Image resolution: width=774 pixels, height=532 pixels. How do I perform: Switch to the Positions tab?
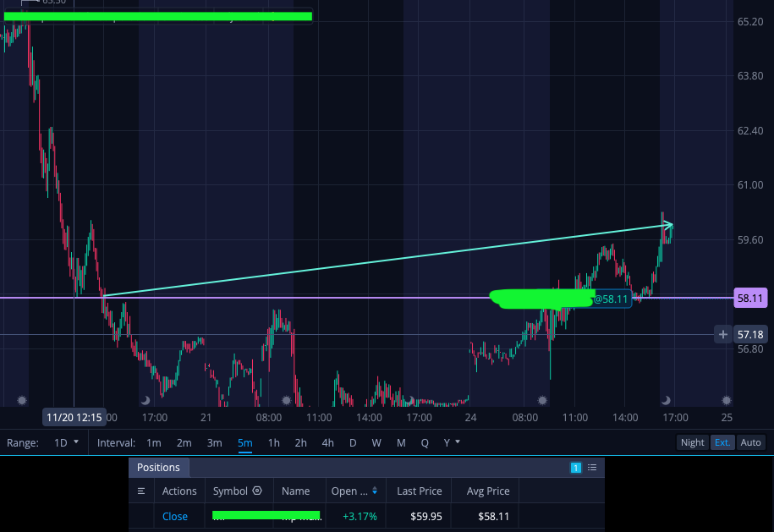pyautogui.click(x=158, y=468)
